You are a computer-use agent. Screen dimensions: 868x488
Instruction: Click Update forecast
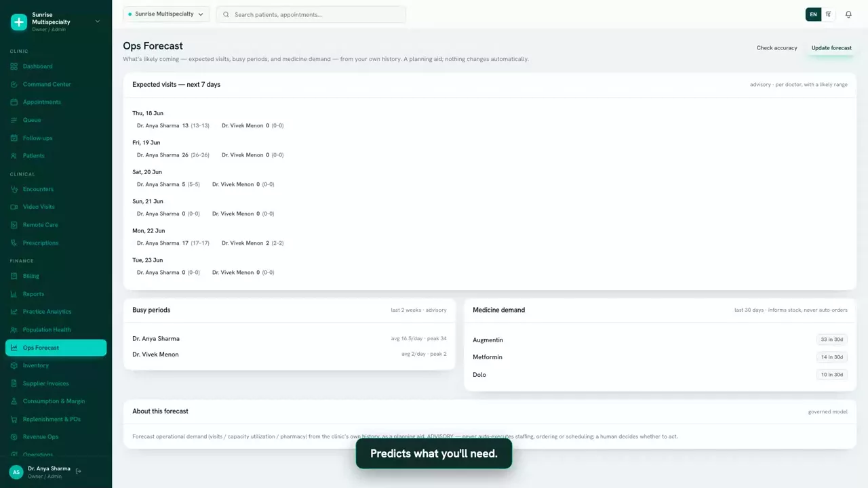click(x=831, y=48)
